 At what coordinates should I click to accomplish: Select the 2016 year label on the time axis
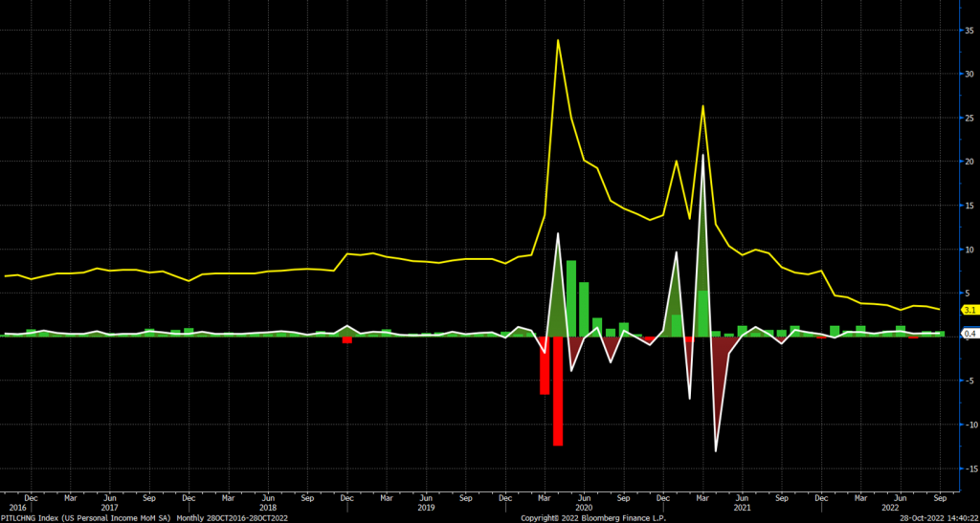coord(16,508)
